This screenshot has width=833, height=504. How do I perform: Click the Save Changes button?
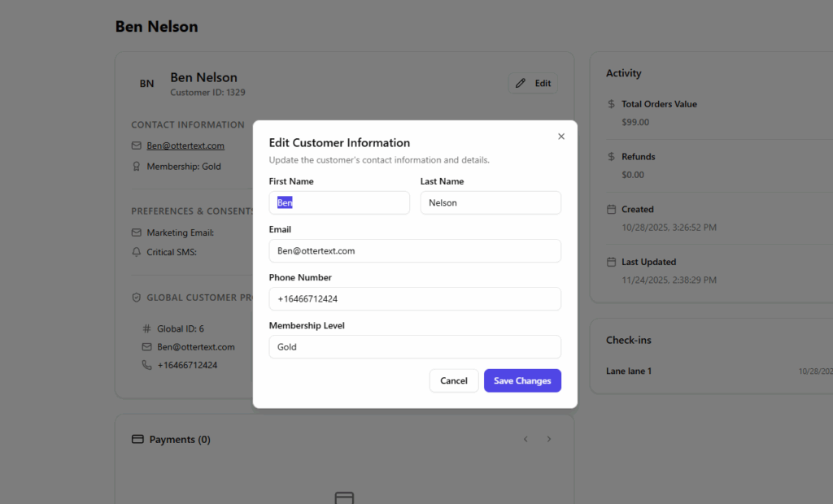522,380
